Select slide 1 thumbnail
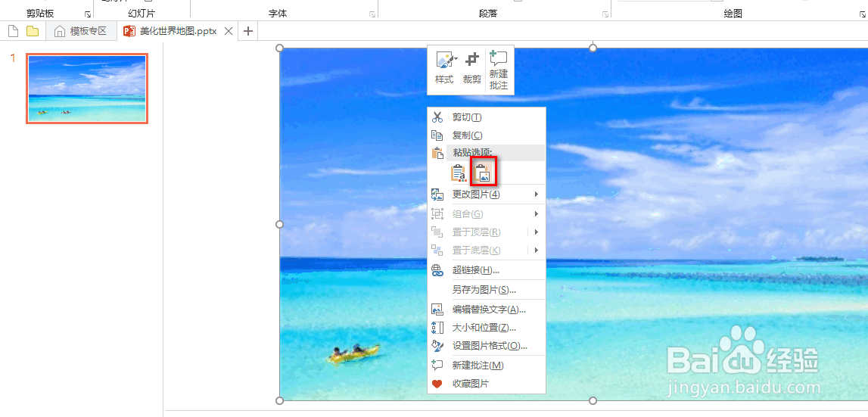 [x=87, y=89]
